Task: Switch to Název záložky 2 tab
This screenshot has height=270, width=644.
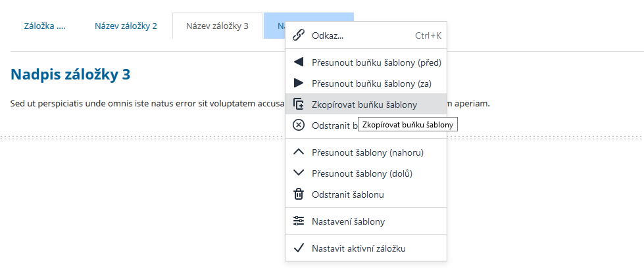Action: [126, 27]
